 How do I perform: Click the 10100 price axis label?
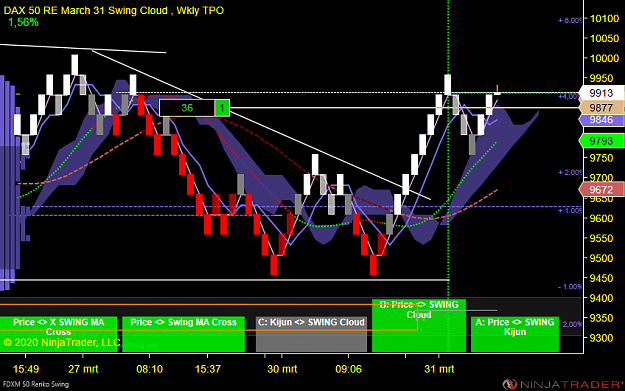604,19
